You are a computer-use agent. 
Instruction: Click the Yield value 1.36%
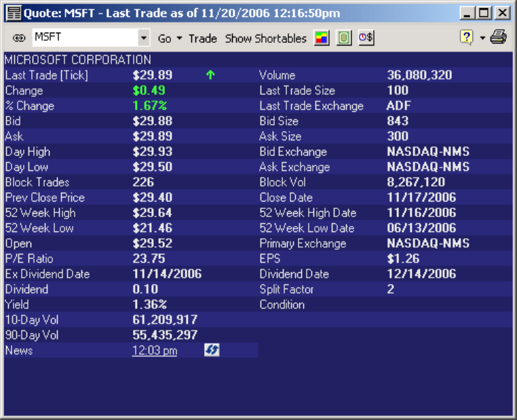(x=150, y=304)
